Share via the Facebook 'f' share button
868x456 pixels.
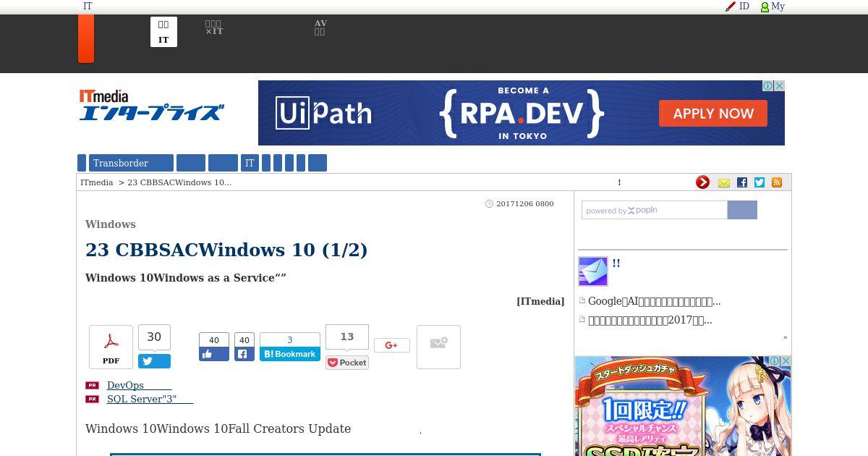pyautogui.click(x=244, y=354)
